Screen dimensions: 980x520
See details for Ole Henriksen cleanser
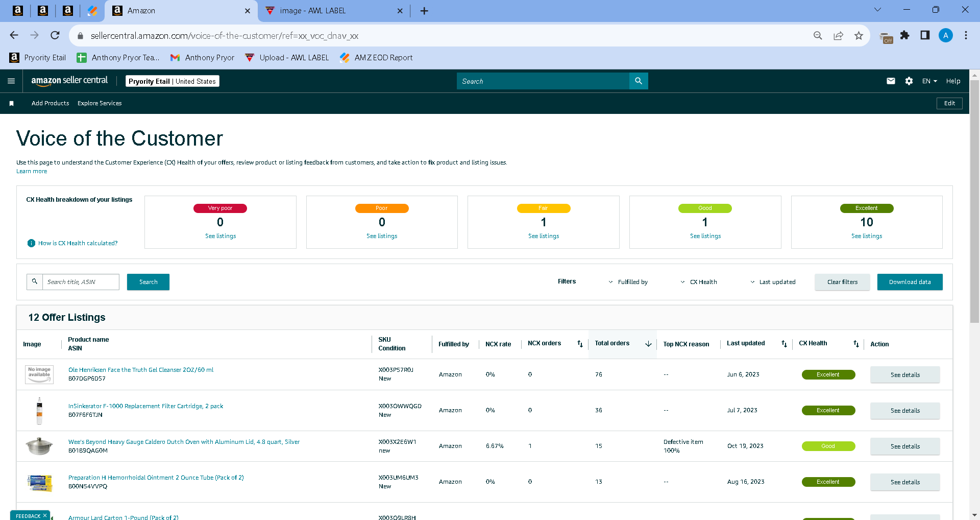coord(905,375)
